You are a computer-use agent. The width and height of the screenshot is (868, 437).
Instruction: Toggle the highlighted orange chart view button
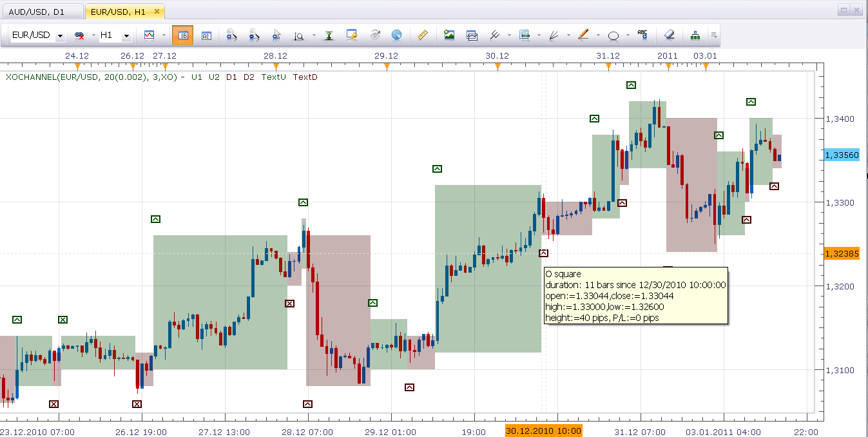pos(183,35)
